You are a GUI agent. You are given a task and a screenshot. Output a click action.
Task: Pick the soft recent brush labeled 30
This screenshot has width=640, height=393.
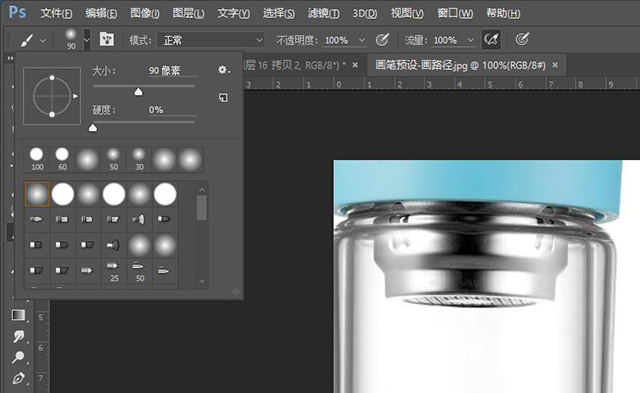click(x=139, y=159)
